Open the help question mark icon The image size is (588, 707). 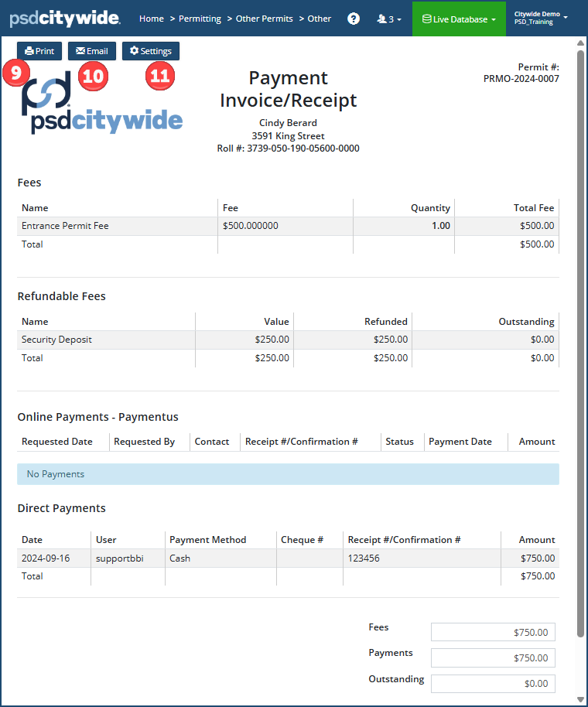click(x=354, y=19)
